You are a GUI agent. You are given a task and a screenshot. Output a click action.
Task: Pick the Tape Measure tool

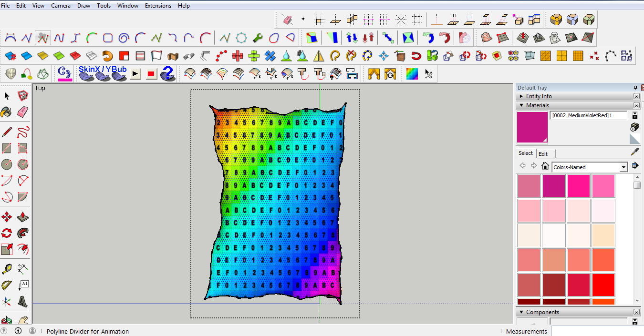7,269
